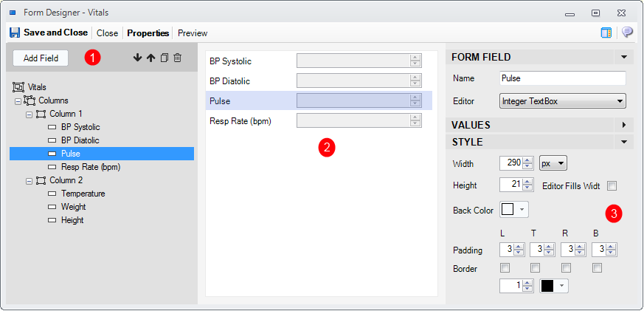
Task: Check the bottom border checkbox
Action: pos(597,268)
